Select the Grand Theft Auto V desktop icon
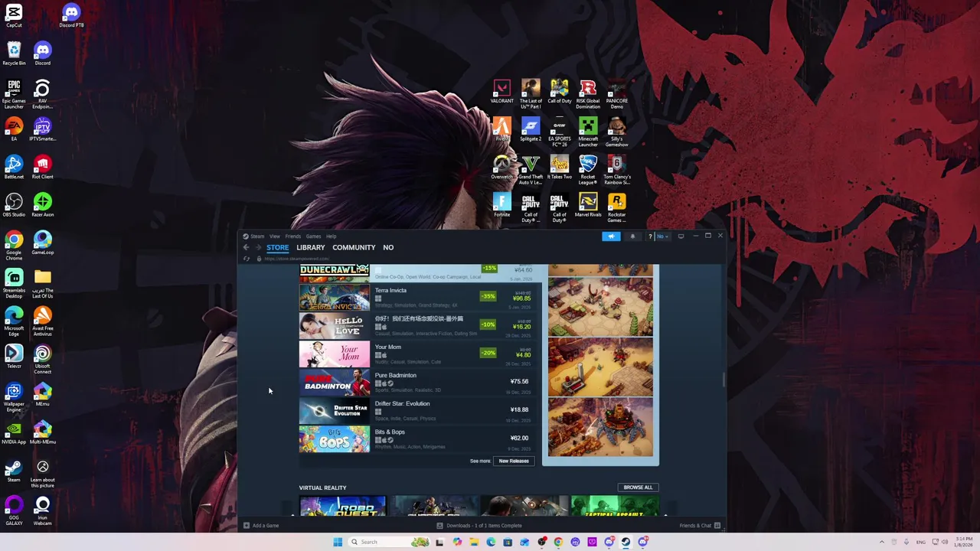The height and width of the screenshot is (551, 980). pos(531,170)
